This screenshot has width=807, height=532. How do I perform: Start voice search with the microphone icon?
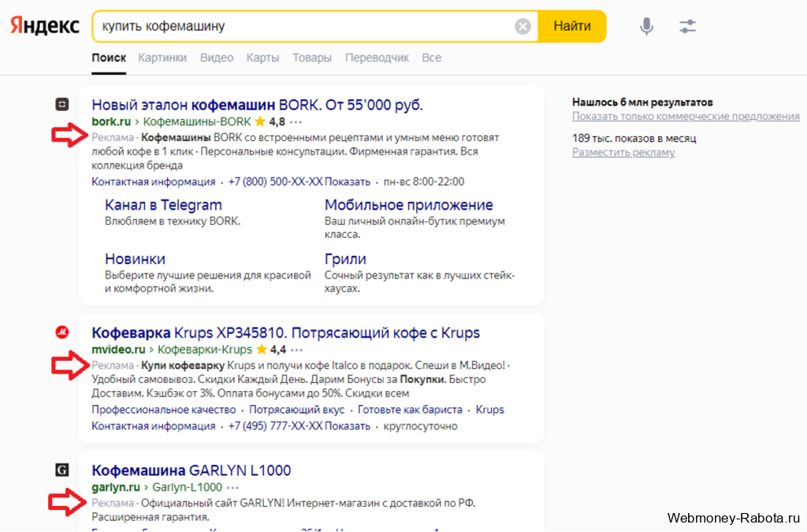pos(646,26)
